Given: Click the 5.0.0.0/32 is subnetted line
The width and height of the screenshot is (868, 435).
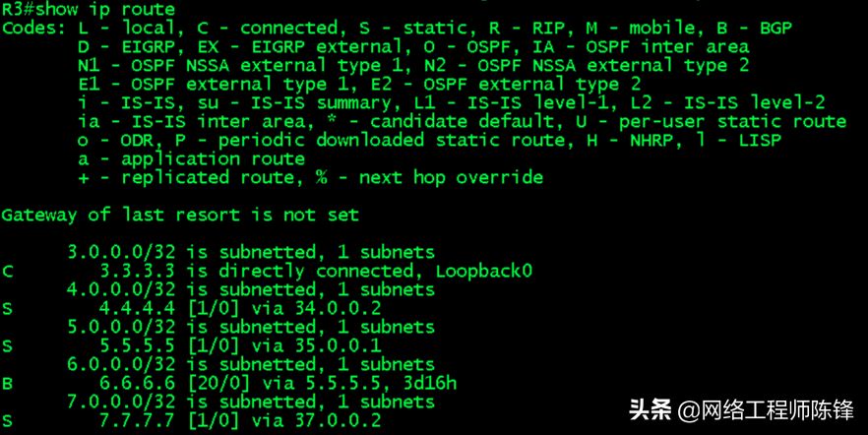Looking at the screenshot, I should [x=251, y=327].
